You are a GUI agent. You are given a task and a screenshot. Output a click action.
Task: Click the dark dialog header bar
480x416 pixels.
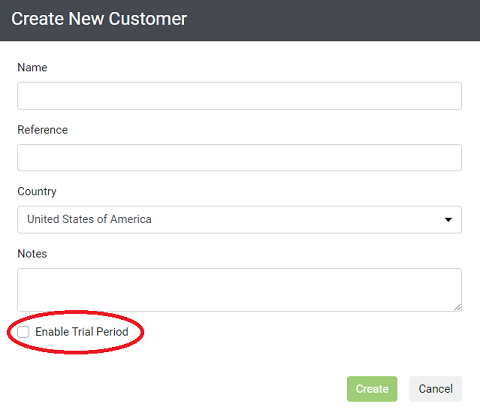pos(240,20)
